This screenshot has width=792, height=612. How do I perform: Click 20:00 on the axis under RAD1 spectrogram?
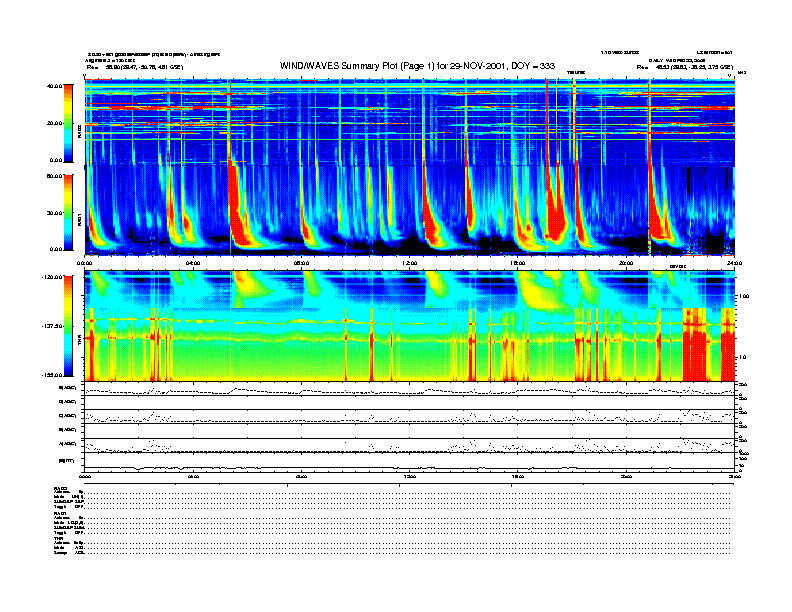coord(626,263)
